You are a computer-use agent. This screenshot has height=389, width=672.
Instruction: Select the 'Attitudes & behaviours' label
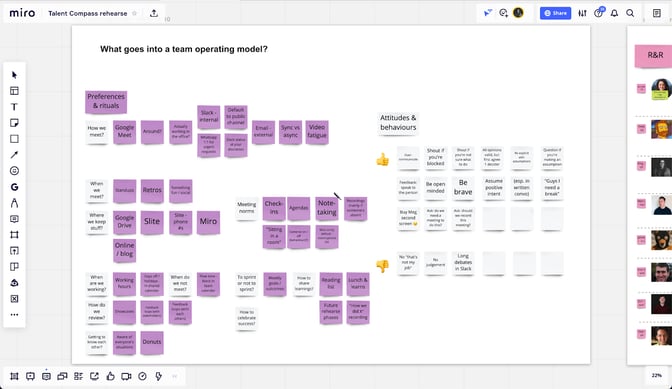click(x=398, y=123)
